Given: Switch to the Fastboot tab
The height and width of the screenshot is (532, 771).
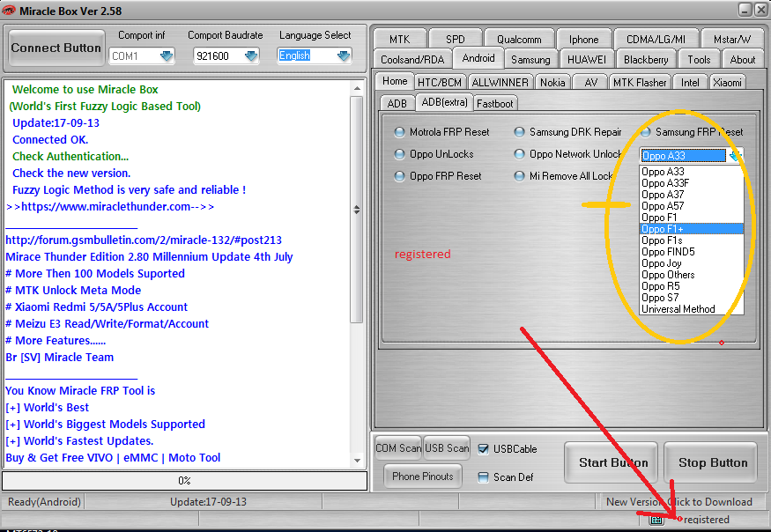Looking at the screenshot, I should click(x=494, y=104).
